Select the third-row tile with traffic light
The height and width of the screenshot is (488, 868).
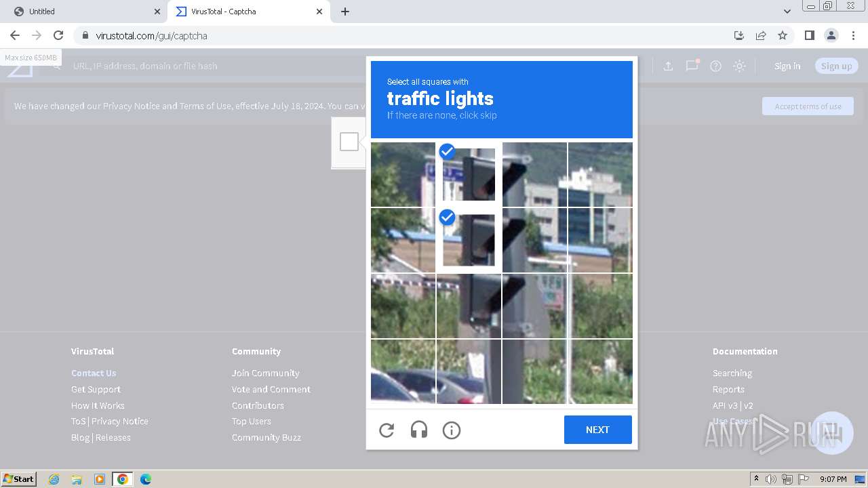pos(469,306)
